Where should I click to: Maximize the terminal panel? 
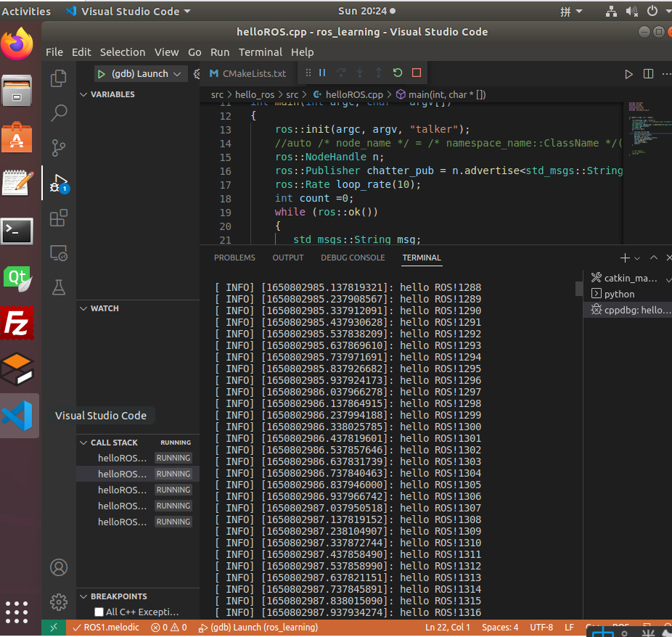click(653, 258)
